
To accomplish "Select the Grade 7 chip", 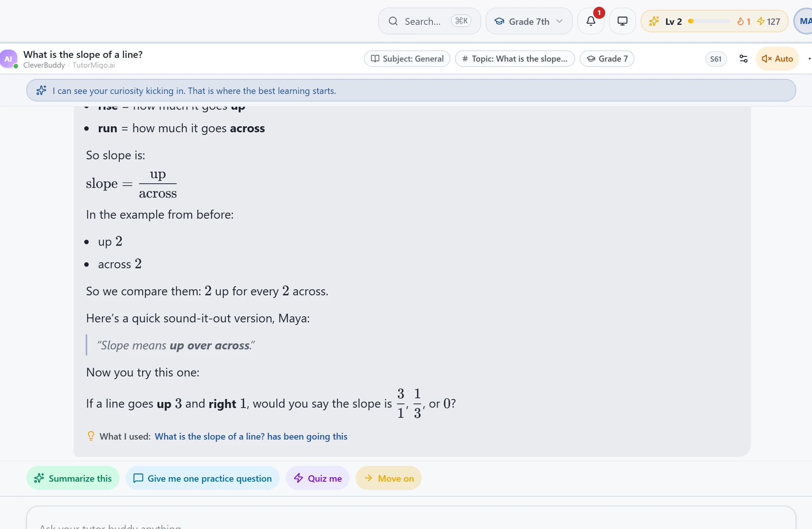I will click(607, 59).
